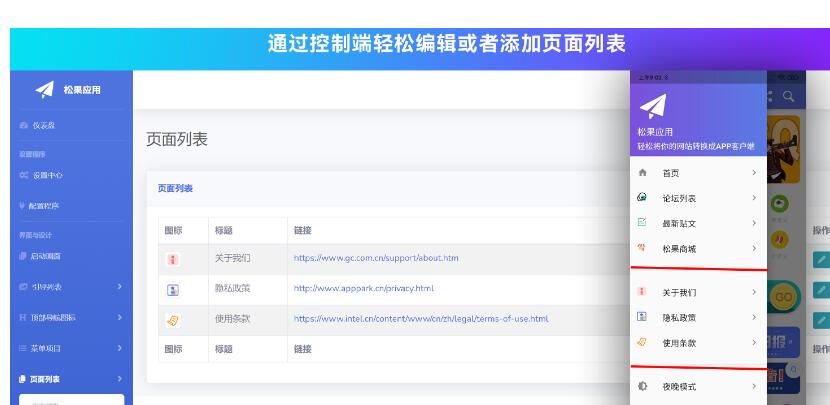Tap the 关于我们 icon in app drawer

click(x=642, y=292)
